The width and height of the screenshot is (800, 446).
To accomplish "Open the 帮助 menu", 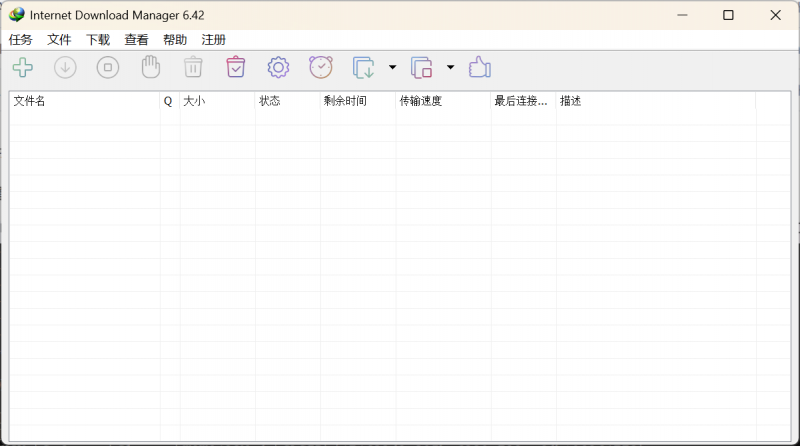I will tap(175, 40).
